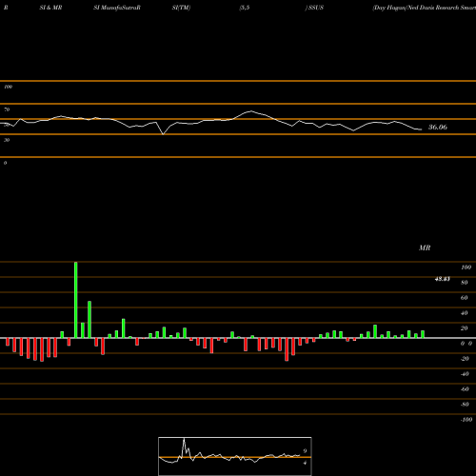Click the '(5,5' parameter text in header
The width and height of the screenshot is (476, 476).
point(245,8)
